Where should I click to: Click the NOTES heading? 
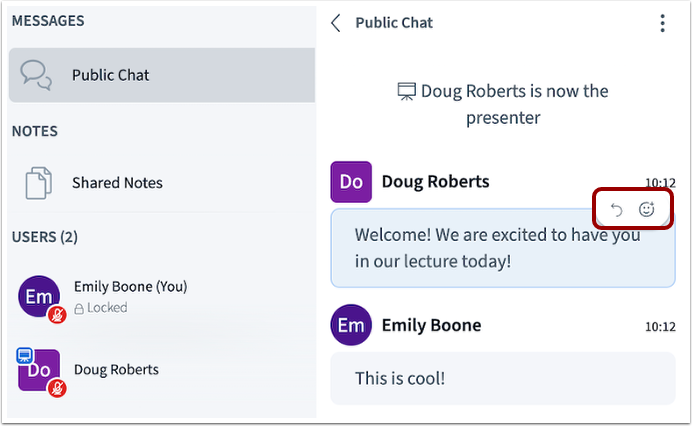tap(34, 131)
